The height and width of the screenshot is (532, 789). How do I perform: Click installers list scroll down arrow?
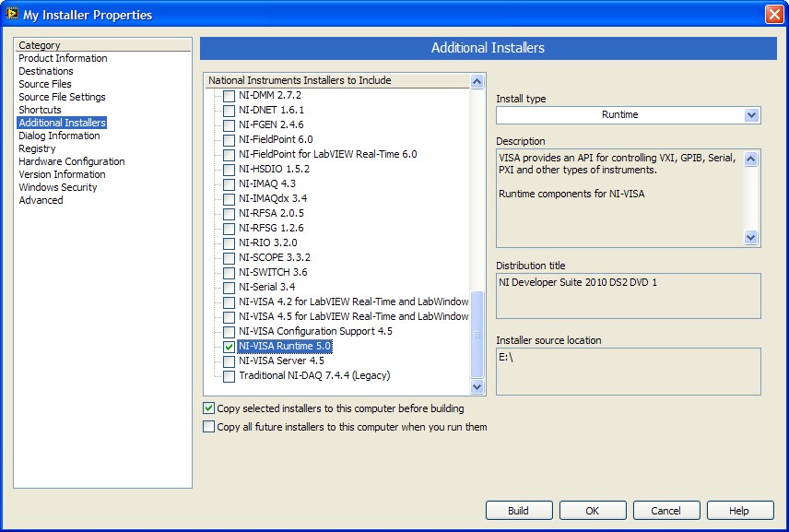click(477, 386)
